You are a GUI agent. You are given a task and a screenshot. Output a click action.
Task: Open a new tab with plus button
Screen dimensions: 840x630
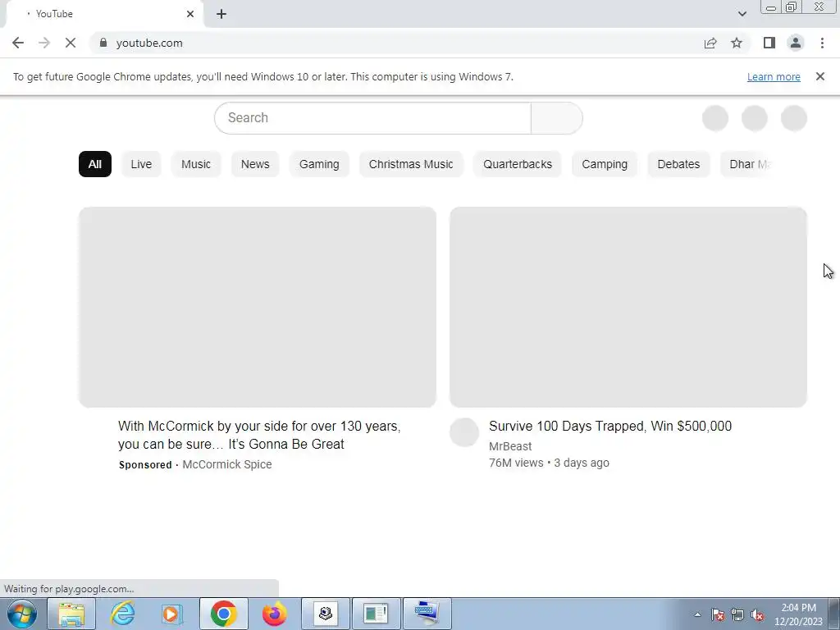221,14
